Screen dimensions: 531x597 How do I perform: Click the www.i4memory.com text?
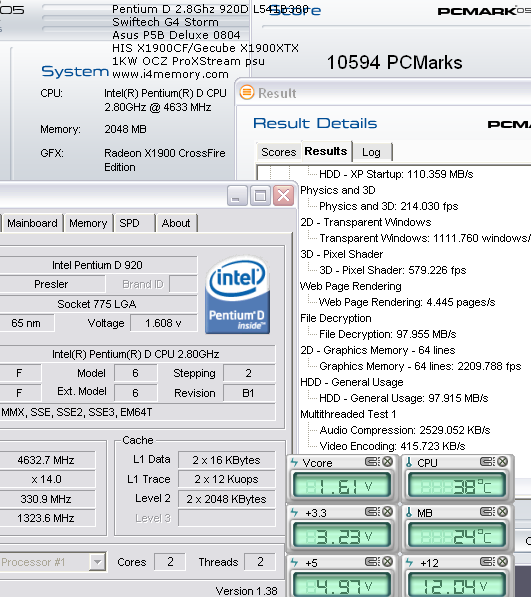click(170, 74)
